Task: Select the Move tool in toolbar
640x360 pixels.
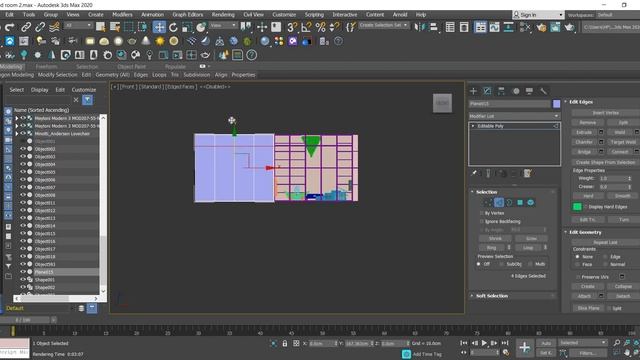Action: tap(159, 27)
